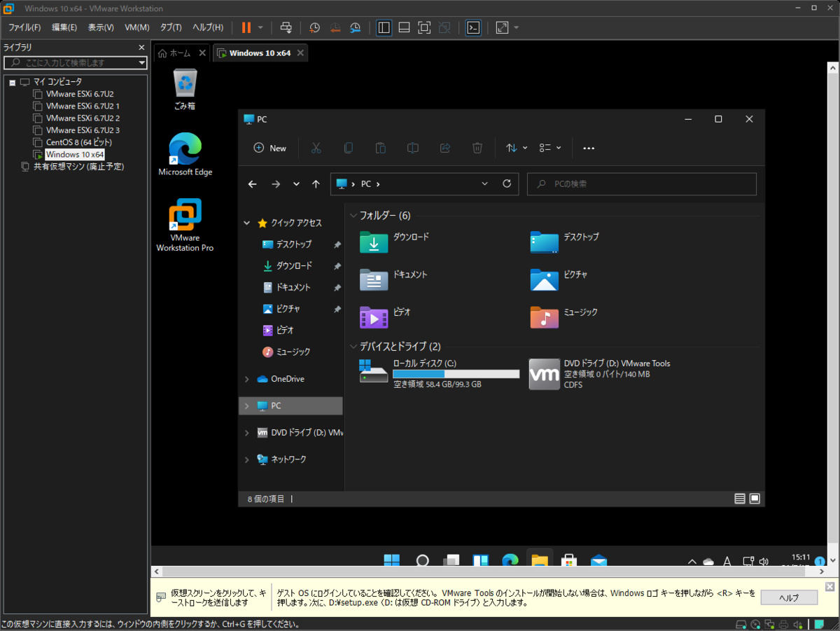
Task: Open the layout view options dropdown
Action: click(x=550, y=148)
